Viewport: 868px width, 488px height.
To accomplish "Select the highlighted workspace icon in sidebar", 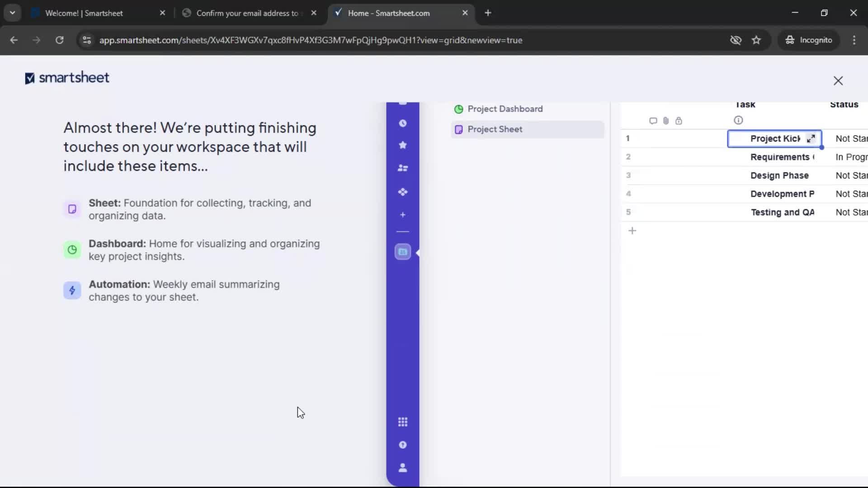I will tap(403, 252).
